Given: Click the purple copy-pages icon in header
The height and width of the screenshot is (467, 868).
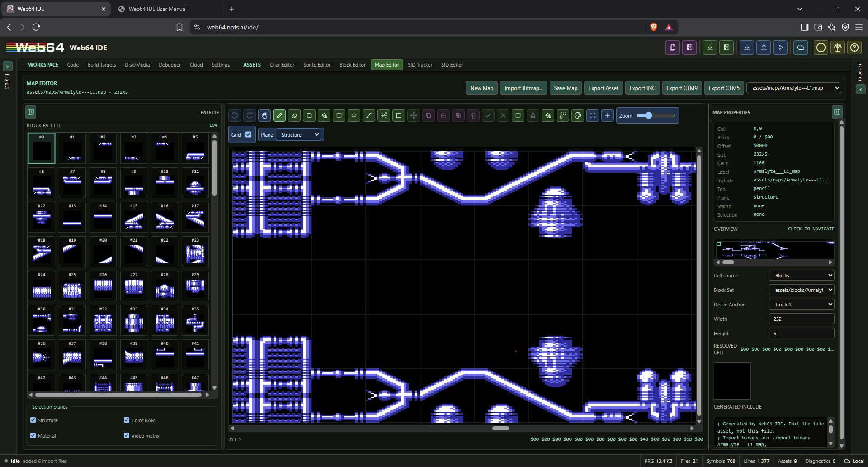Looking at the screenshot, I should click(x=673, y=48).
